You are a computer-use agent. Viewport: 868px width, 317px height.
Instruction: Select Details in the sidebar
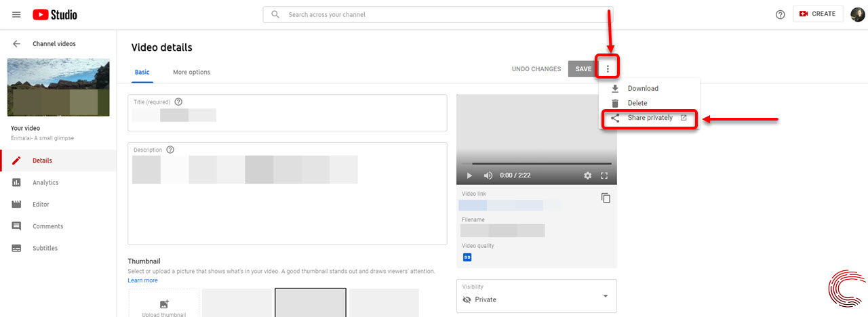point(58,161)
